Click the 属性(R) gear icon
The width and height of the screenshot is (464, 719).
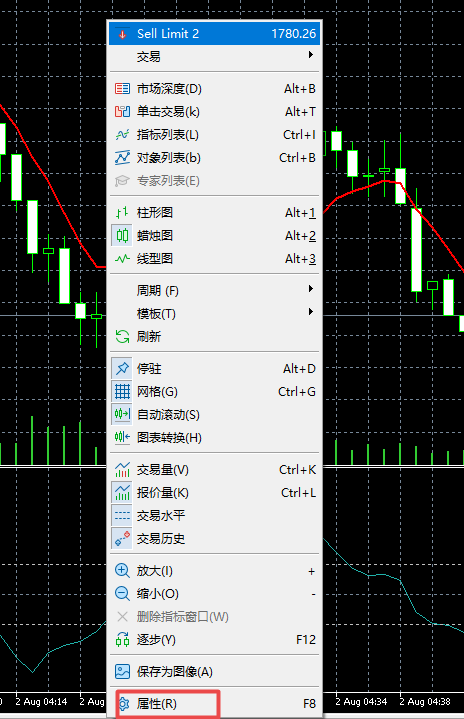click(x=124, y=703)
